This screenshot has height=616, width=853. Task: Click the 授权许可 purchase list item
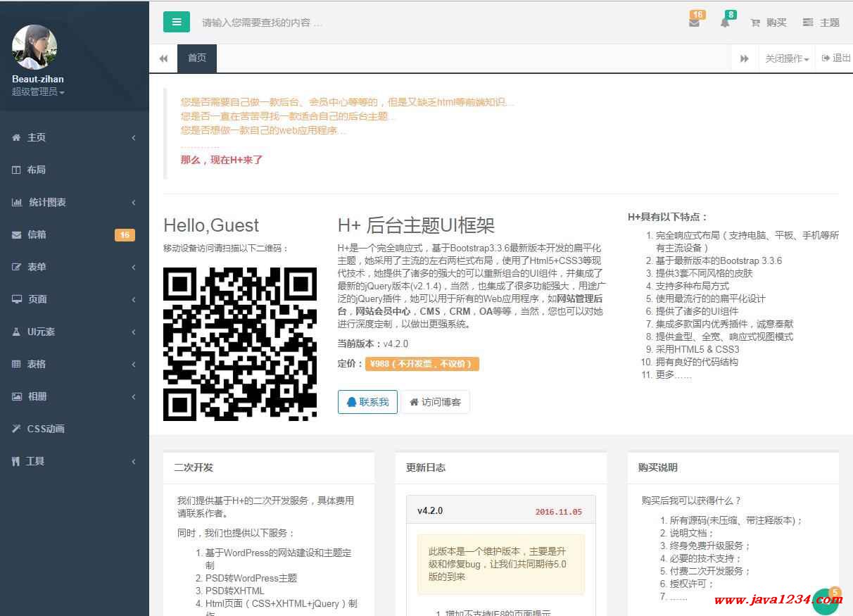coord(692,584)
